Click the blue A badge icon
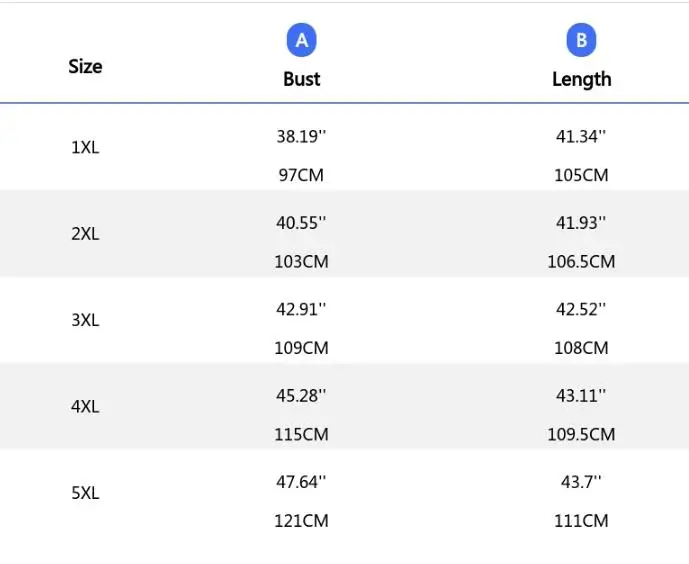 point(302,41)
